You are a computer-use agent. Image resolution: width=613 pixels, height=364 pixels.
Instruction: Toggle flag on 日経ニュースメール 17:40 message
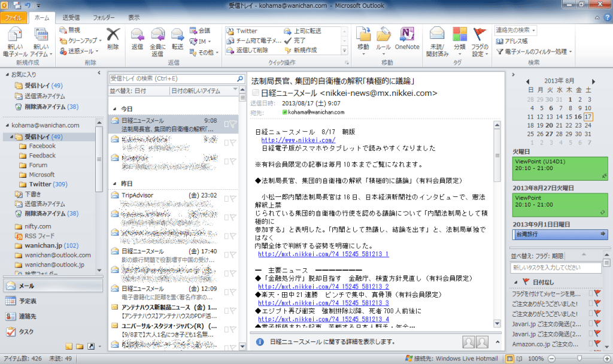coord(233,254)
